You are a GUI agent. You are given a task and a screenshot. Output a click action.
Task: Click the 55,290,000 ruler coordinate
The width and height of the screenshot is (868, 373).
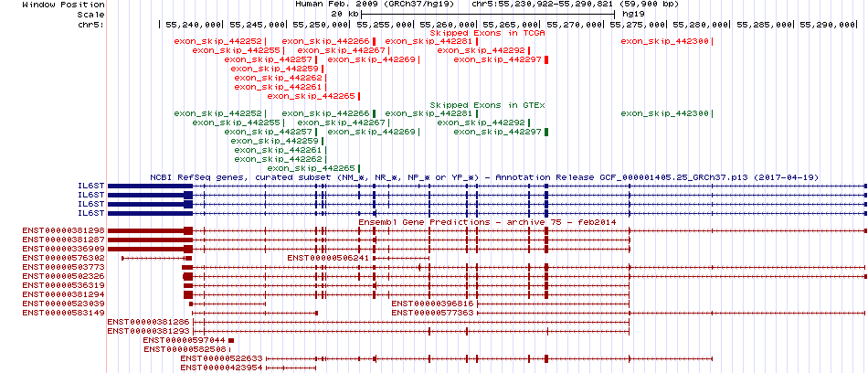[x=829, y=25]
